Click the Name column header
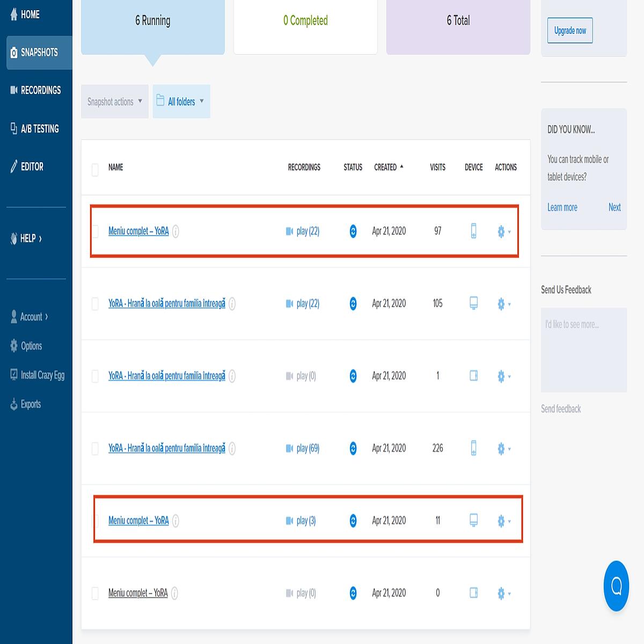The image size is (644, 644). point(115,167)
